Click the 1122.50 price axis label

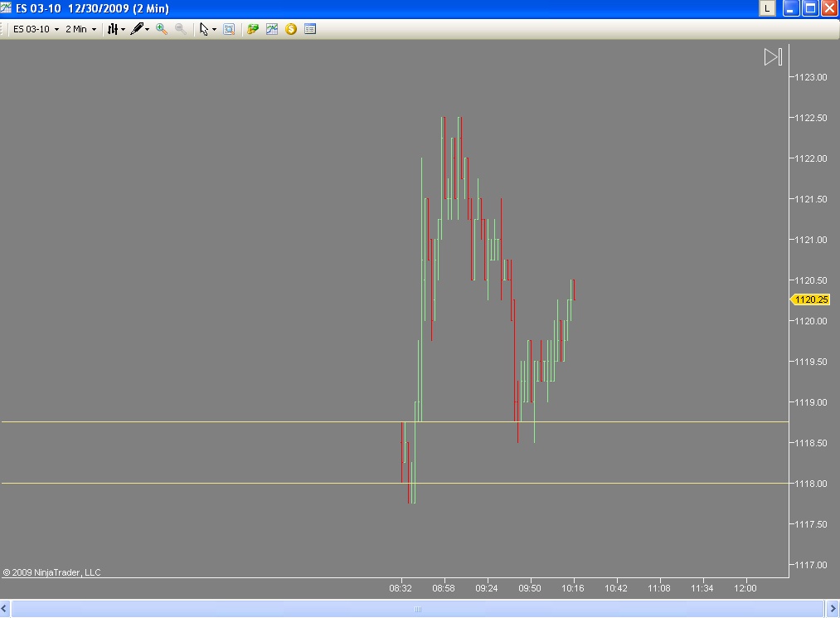810,118
